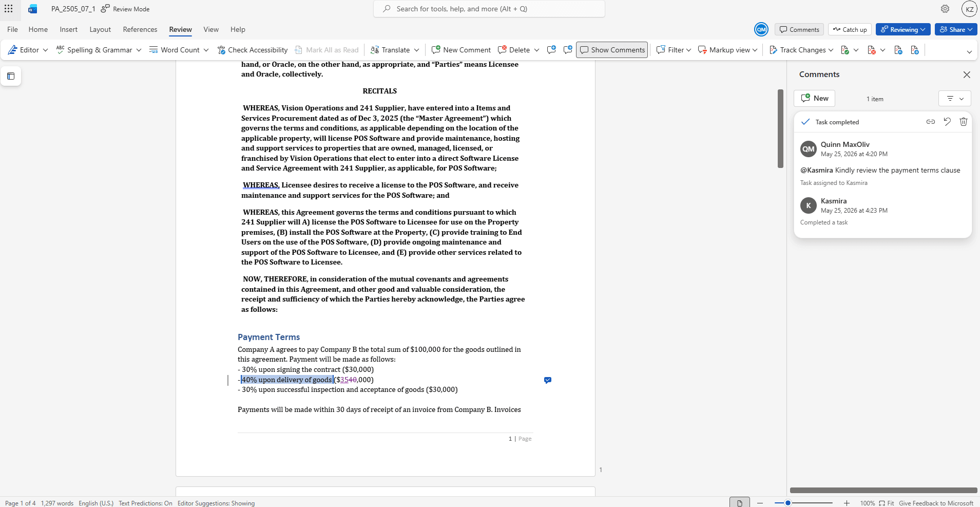Click the Fit zoom button
This screenshot has width=980, height=507.
[887, 503]
